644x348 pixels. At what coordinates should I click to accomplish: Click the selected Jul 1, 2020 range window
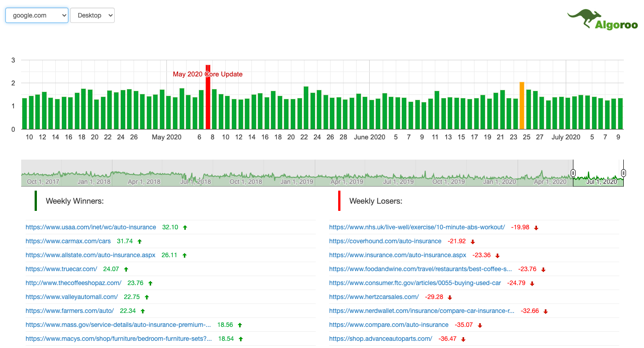[598, 173]
